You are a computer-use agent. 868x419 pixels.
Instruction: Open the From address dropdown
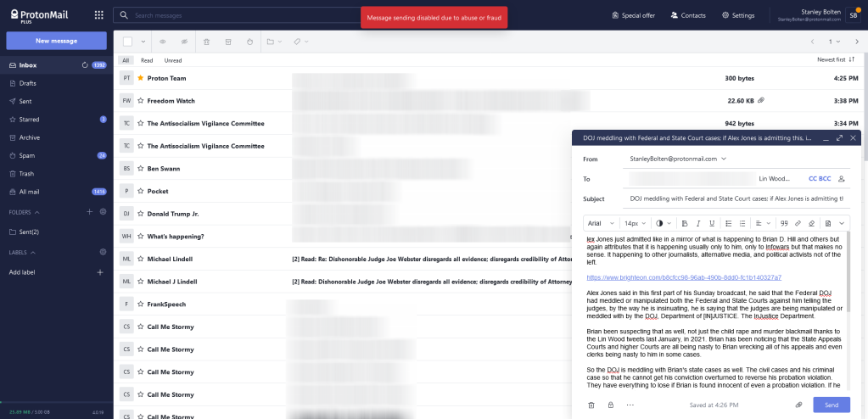click(x=678, y=159)
